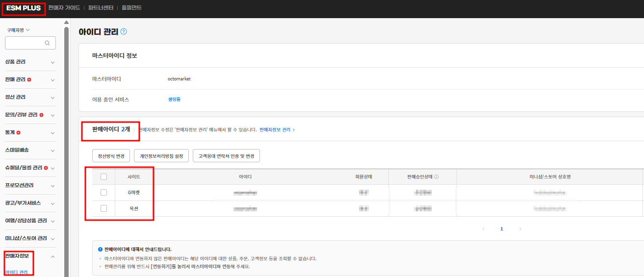Click the 판매아이디 2개 heading
Screen dimensions: 644x277
pyautogui.click(x=111, y=129)
